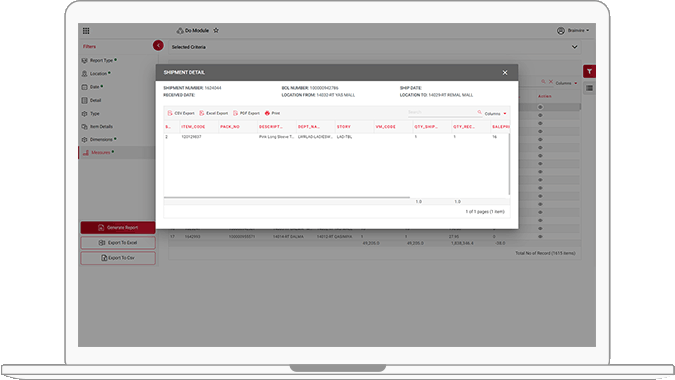Screen dimensions: 675x380
Task: Expand the Selected Criteria panel chevron
Action: pos(574,47)
